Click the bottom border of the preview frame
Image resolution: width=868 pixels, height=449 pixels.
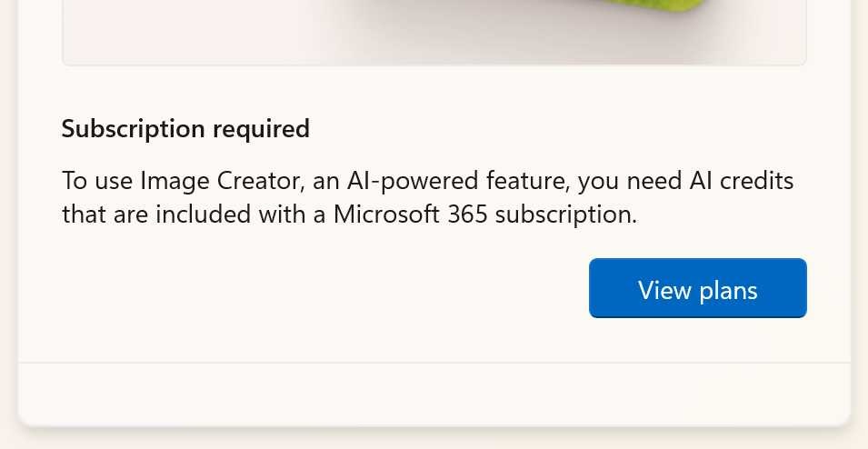pyautogui.click(x=434, y=65)
